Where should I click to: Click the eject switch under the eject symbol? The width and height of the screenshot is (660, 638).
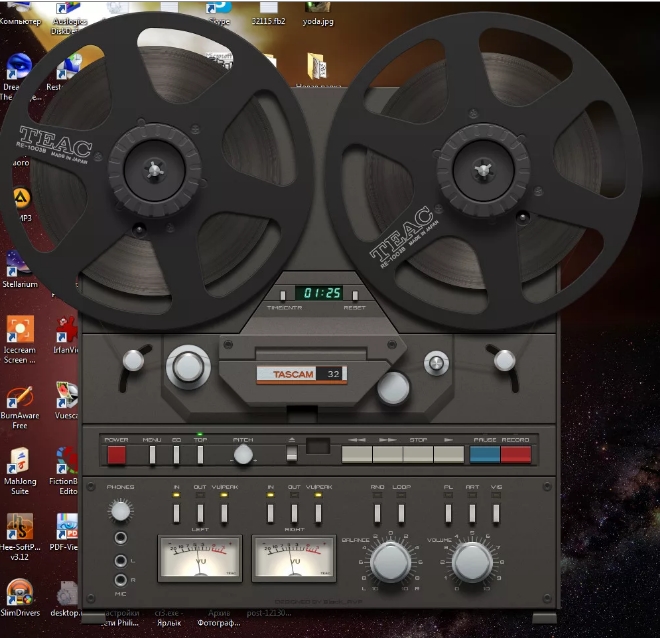coord(292,454)
